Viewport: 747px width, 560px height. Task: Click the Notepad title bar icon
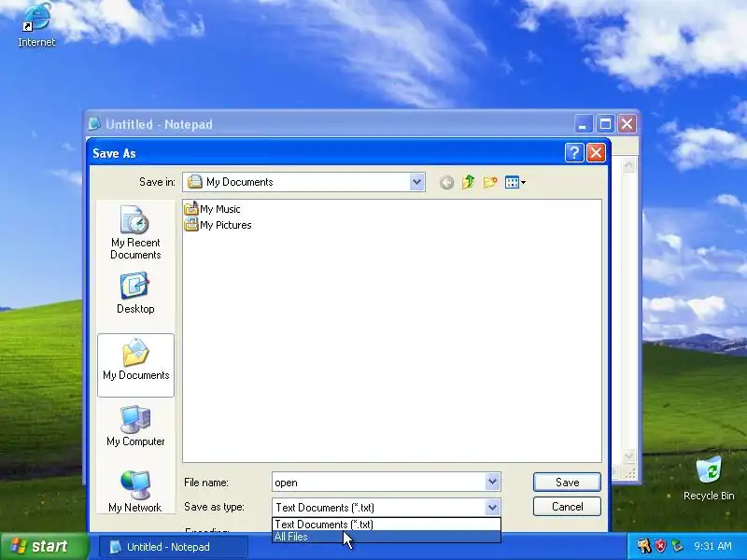click(x=94, y=124)
